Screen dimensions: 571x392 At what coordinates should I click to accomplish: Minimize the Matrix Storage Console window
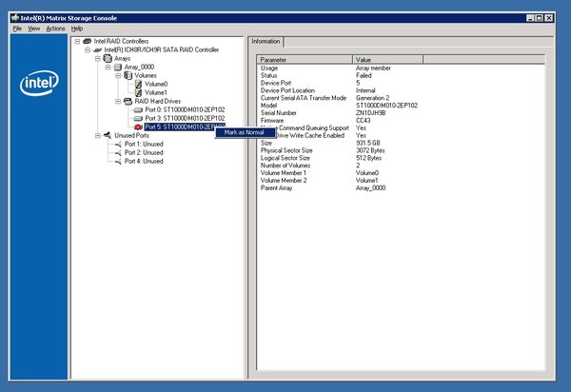tap(531, 18)
